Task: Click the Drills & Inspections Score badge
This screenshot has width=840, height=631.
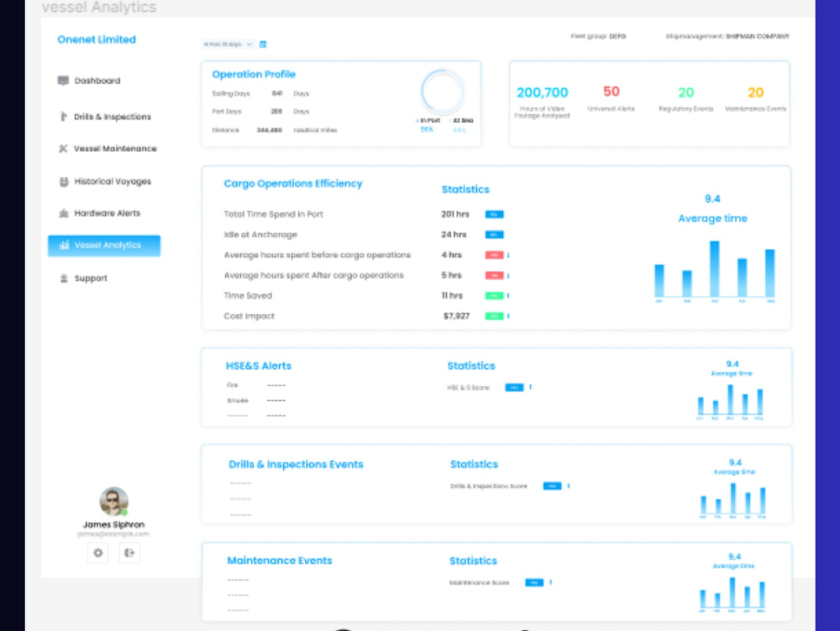Action: click(553, 486)
